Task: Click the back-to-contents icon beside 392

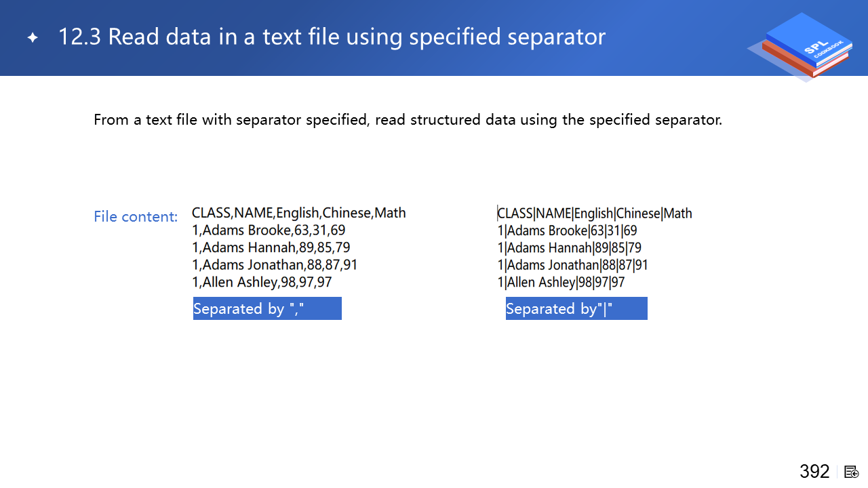Action: tap(852, 472)
